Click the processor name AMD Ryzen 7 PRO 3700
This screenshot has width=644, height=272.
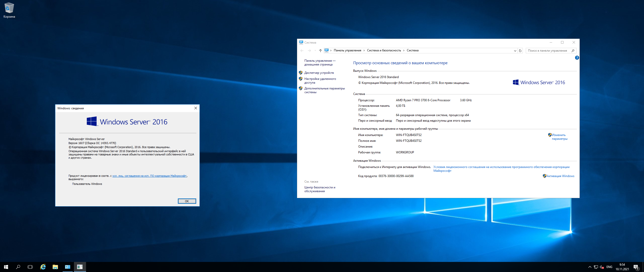423,100
